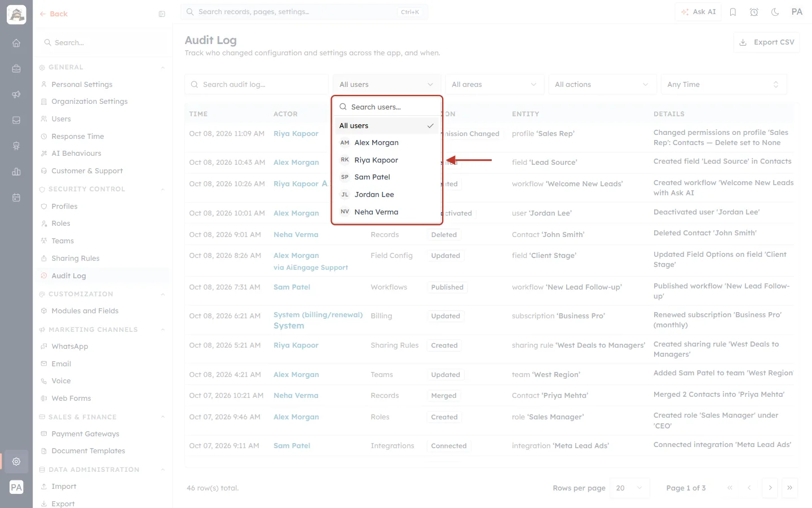Click the bar chart reports icon

click(x=16, y=172)
